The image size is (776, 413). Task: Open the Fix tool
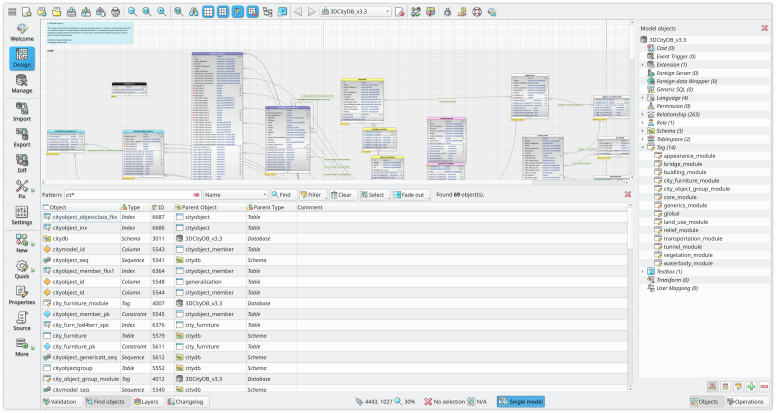click(x=22, y=189)
